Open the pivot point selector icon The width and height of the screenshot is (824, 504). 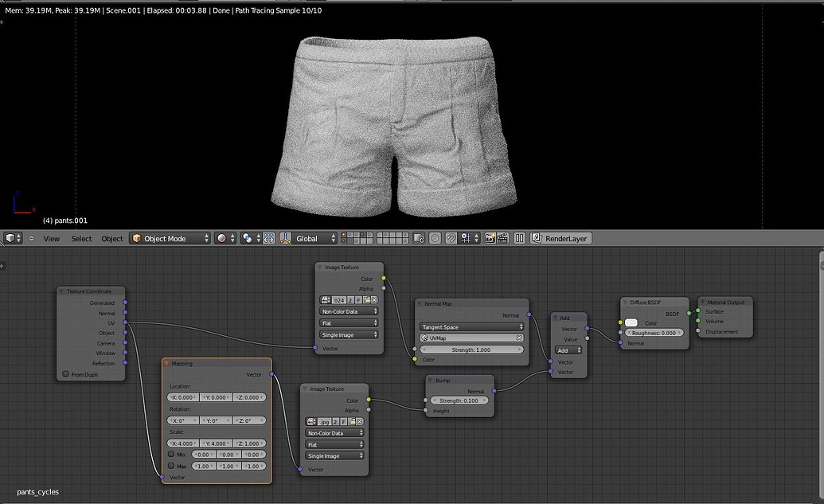(x=250, y=238)
